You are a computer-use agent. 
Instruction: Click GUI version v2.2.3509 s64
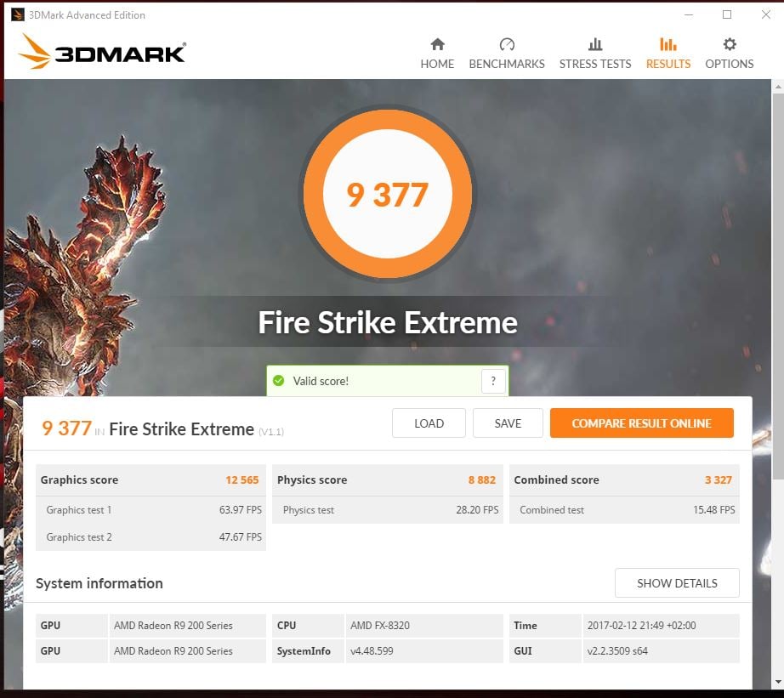click(x=617, y=651)
